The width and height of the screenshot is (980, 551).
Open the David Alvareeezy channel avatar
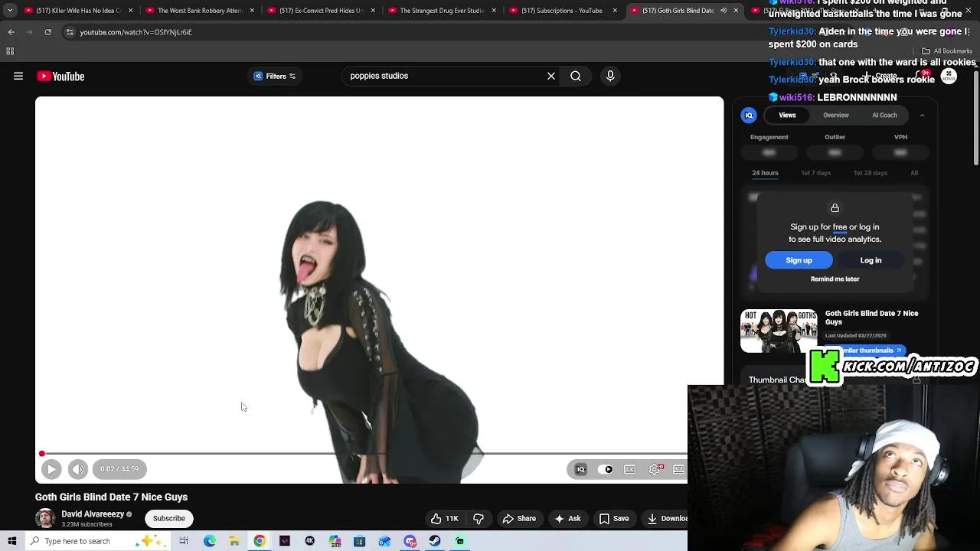coord(45,518)
